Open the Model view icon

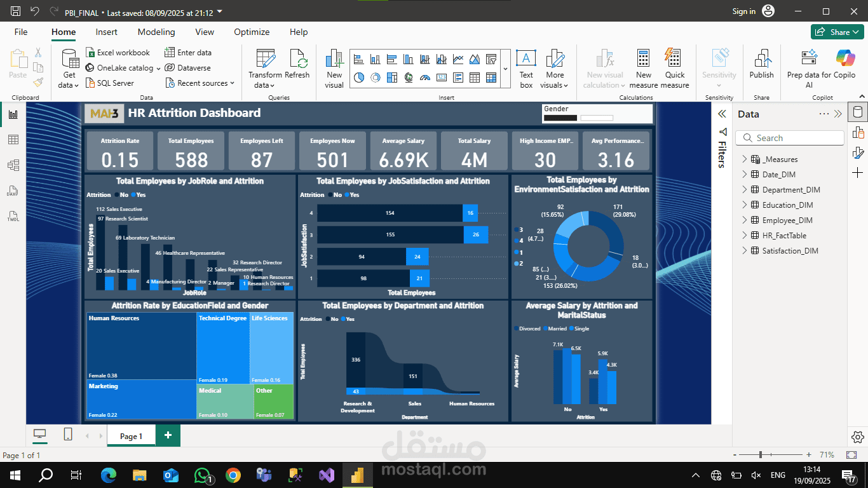13,165
